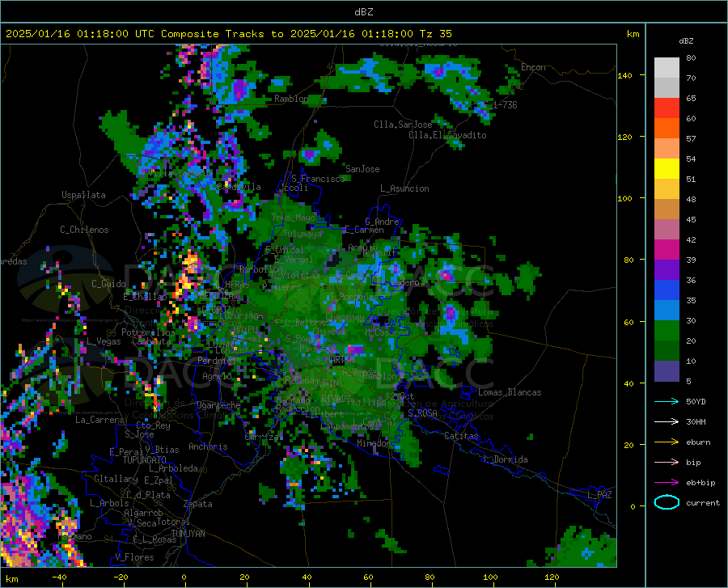Click the 'Catitas' map label
The width and height of the screenshot is (728, 588).
(x=462, y=436)
